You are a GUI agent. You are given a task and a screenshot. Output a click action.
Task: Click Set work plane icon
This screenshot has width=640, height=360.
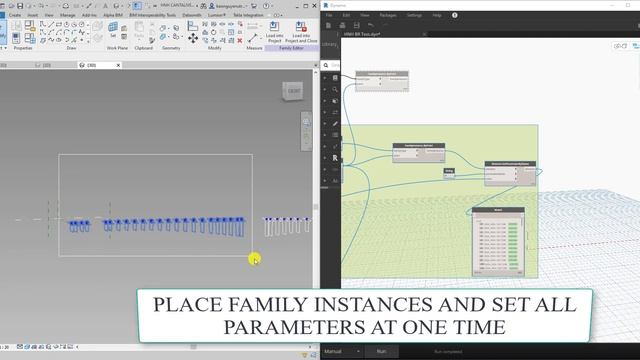113,27
